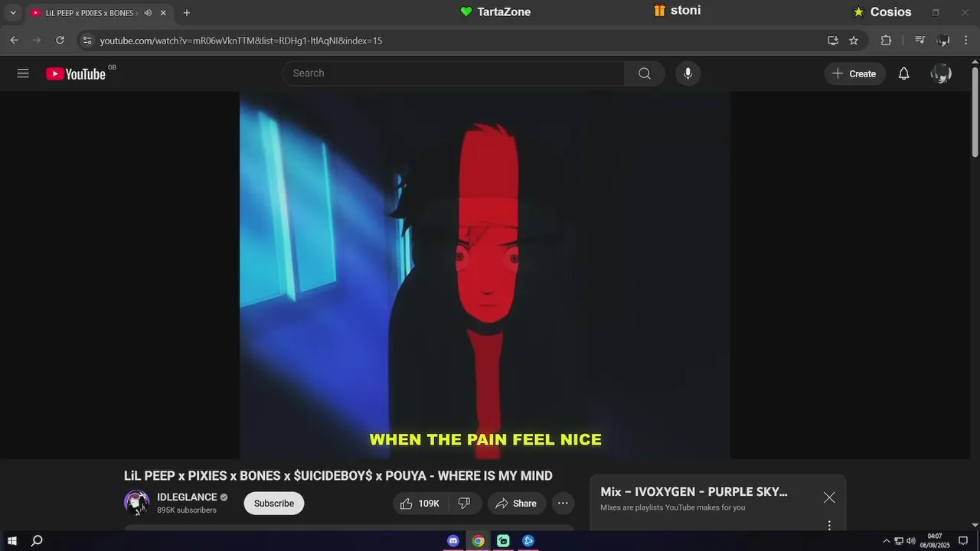Screen dimensions: 980x551
Task: Close the LiL PEEP x PIXIES tab
Action: pyautogui.click(x=163, y=13)
